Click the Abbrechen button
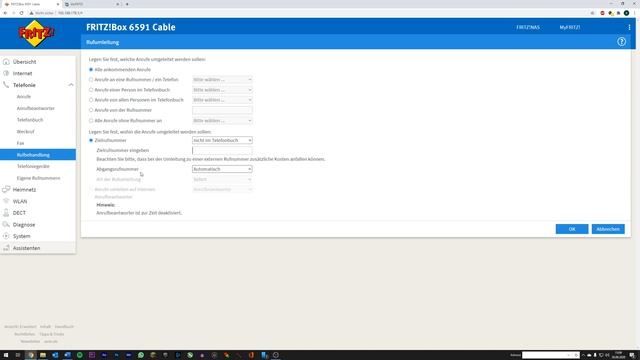This screenshot has width=640, height=360. pos(608,229)
